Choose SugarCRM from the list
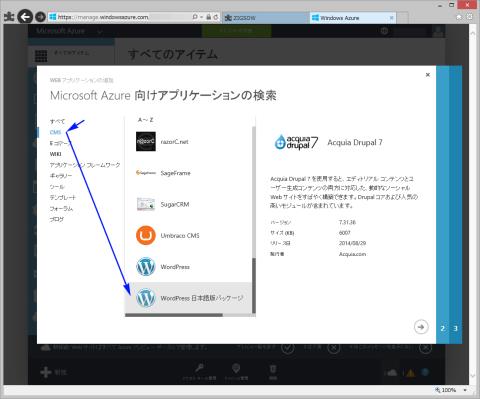Screen dimensions: 480x399 point(188,204)
